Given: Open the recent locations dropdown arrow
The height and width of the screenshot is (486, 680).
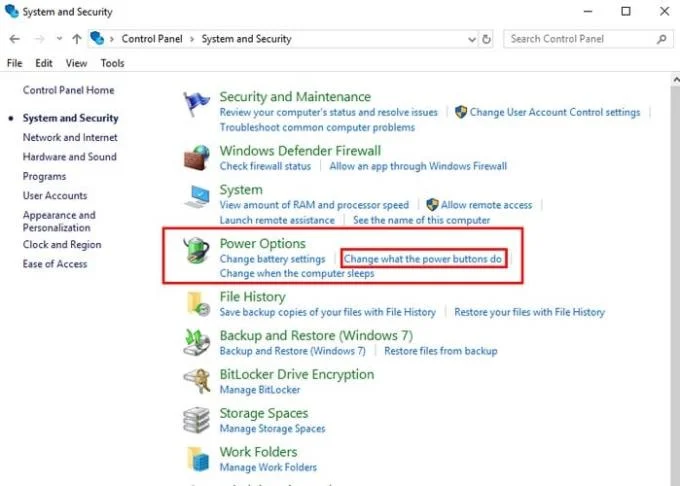Looking at the screenshot, I should pyautogui.click(x=59, y=39).
